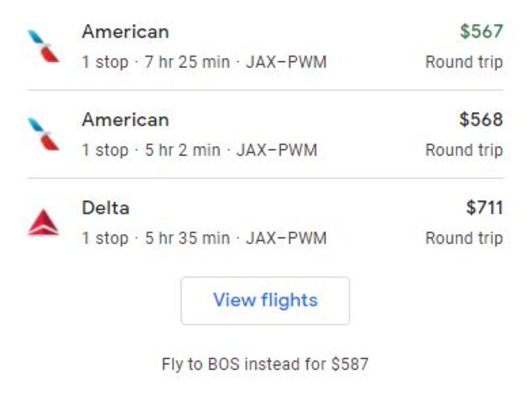Click the 5 hr 2 min duration text
This screenshot has height=393, width=532.
click(x=183, y=150)
